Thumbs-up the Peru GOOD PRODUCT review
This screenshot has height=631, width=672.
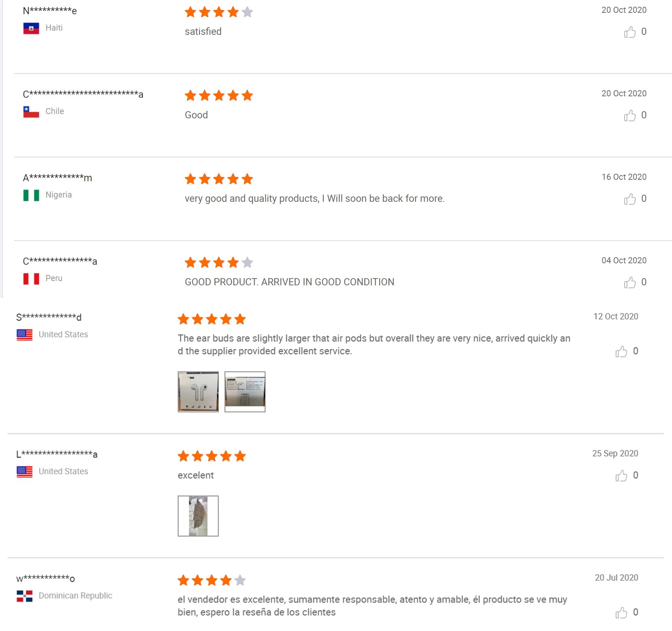tap(630, 282)
